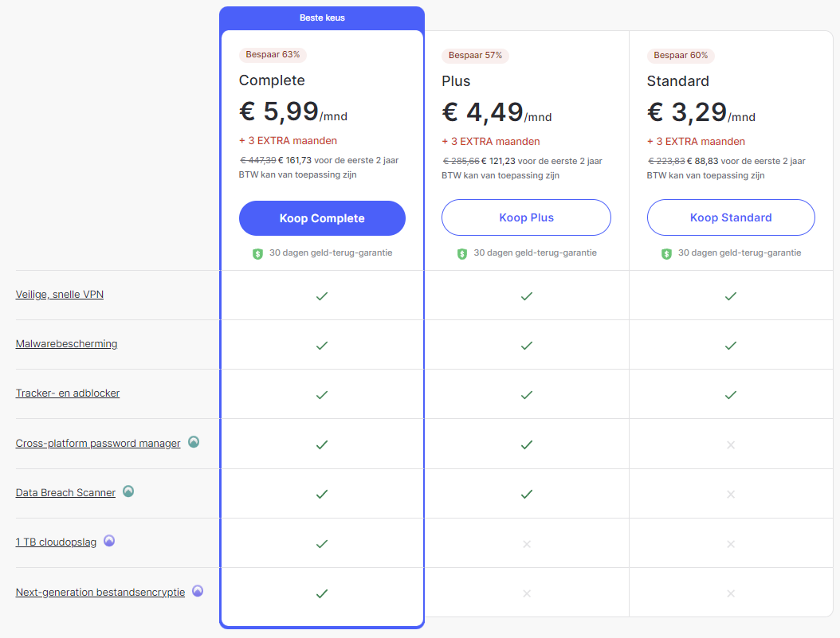Click the icon beside Next-generation bestandsencryptie

pos(197,591)
